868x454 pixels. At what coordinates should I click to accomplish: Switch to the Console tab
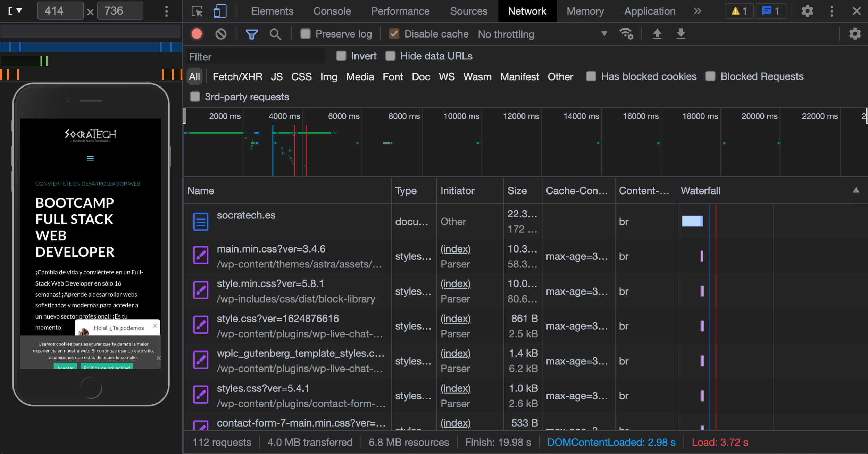[332, 11]
